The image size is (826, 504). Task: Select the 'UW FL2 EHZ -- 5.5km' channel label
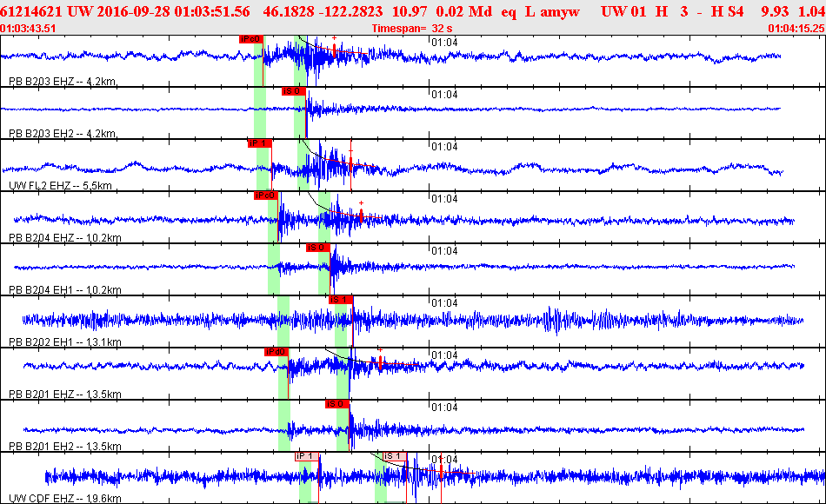(x=61, y=185)
